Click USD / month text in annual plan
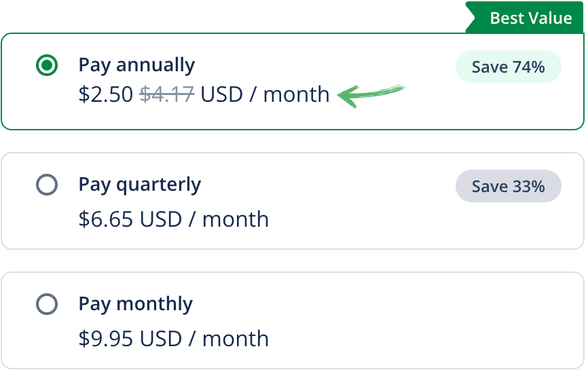 click(265, 94)
